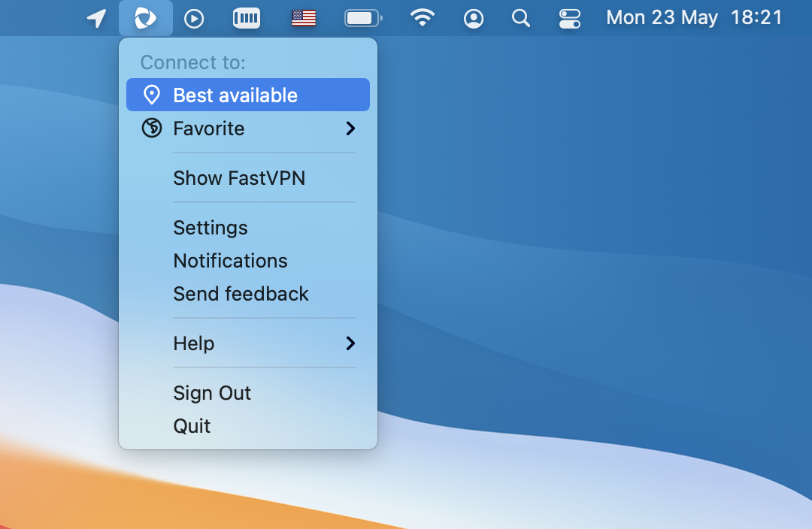
Task: Open the location services arrow icon
Action: click(96, 18)
